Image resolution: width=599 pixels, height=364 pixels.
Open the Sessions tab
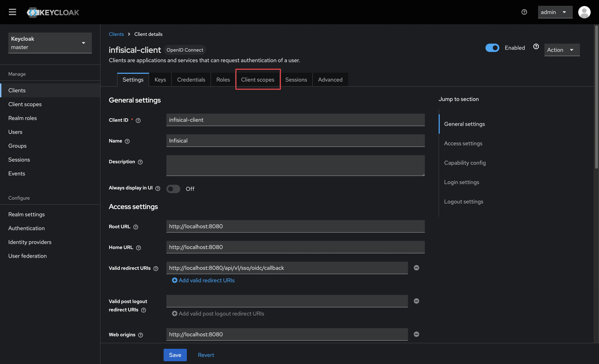(296, 80)
